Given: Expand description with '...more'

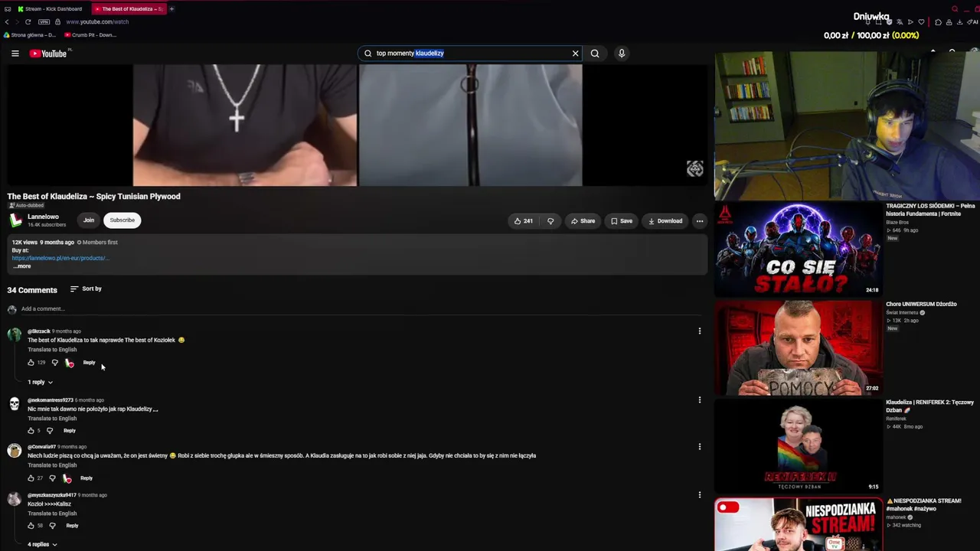Looking at the screenshot, I should [x=21, y=266].
